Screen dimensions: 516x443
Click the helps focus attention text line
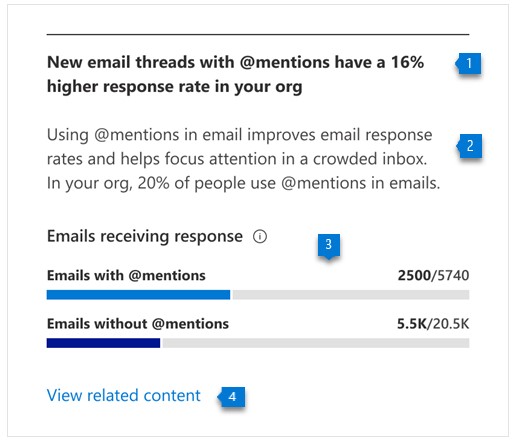[x=237, y=159]
